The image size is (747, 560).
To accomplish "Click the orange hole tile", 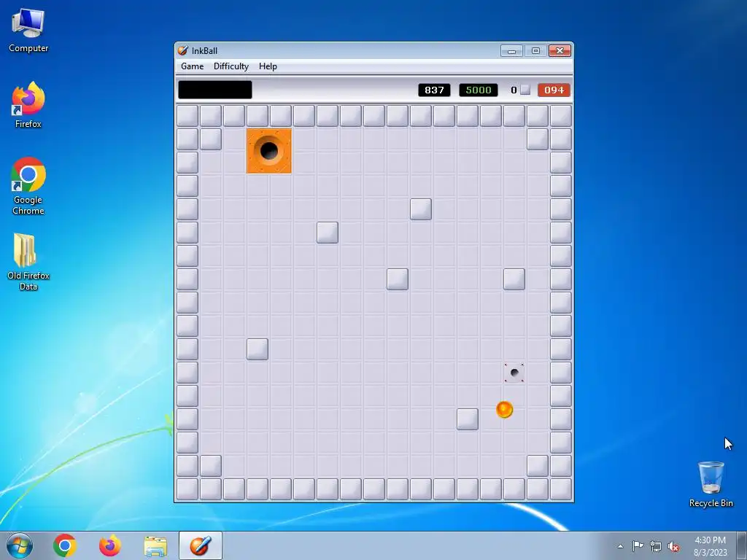I will point(268,150).
